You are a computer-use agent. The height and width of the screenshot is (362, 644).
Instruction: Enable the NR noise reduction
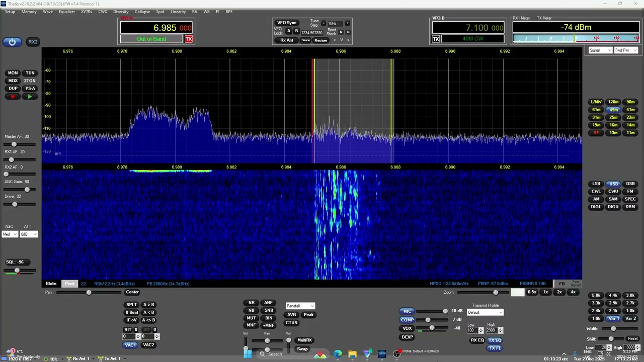(x=252, y=303)
